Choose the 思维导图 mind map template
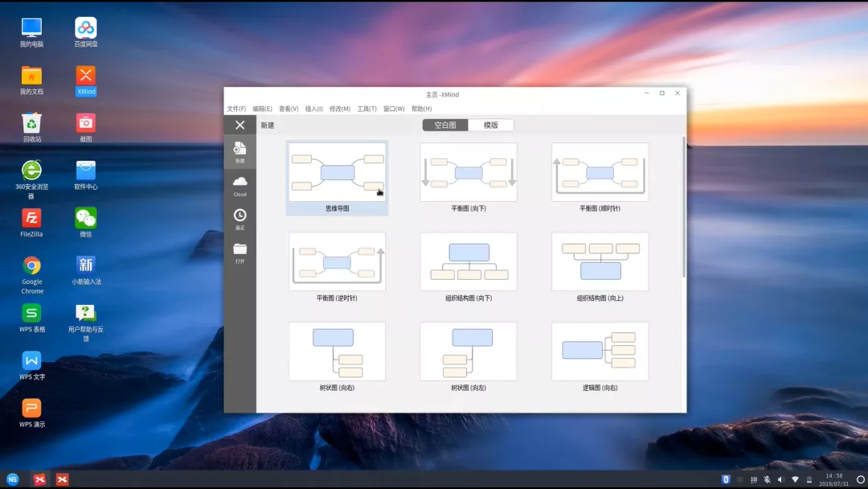 coord(337,178)
